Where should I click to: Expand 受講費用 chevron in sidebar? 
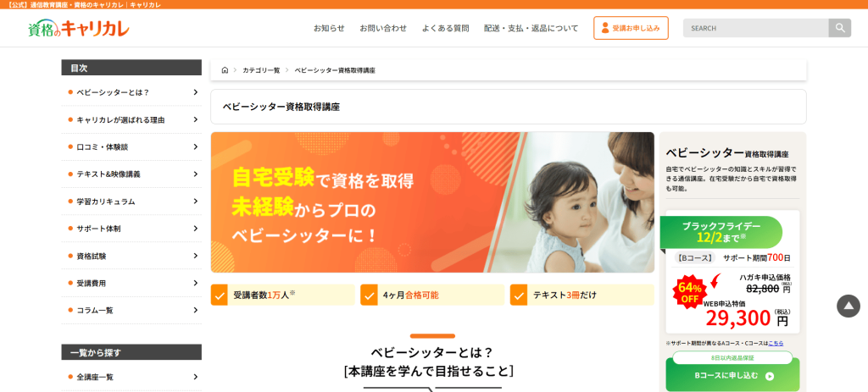tap(196, 283)
